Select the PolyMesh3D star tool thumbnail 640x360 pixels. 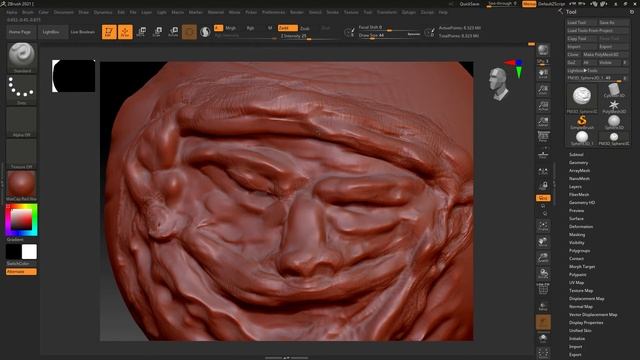(614, 106)
